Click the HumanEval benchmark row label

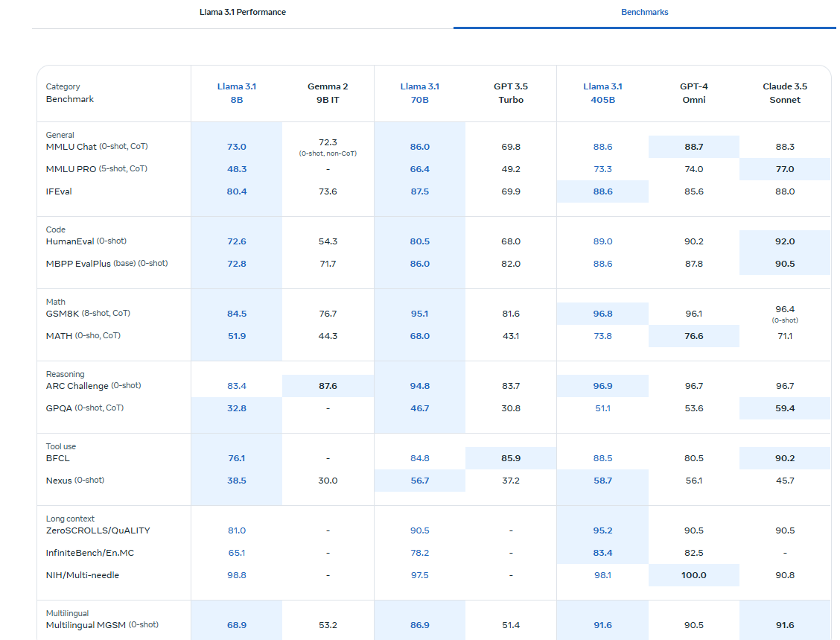click(86, 241)
